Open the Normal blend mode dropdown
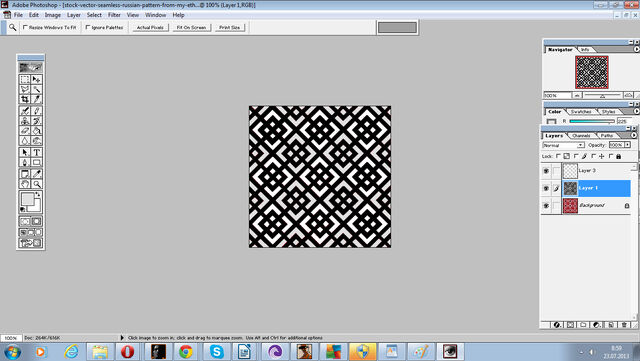 click(564, 145)
